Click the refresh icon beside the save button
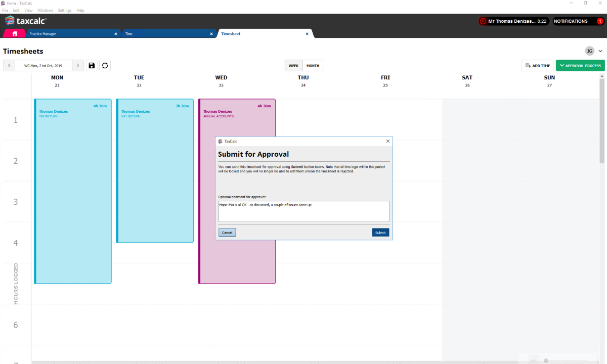 pyautogui.click(x=105, y=65)
